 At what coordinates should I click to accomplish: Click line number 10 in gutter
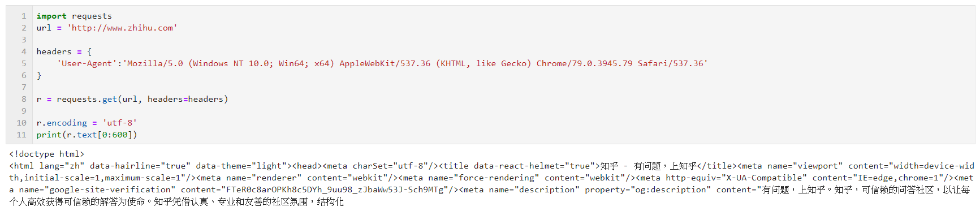[21, 123]
